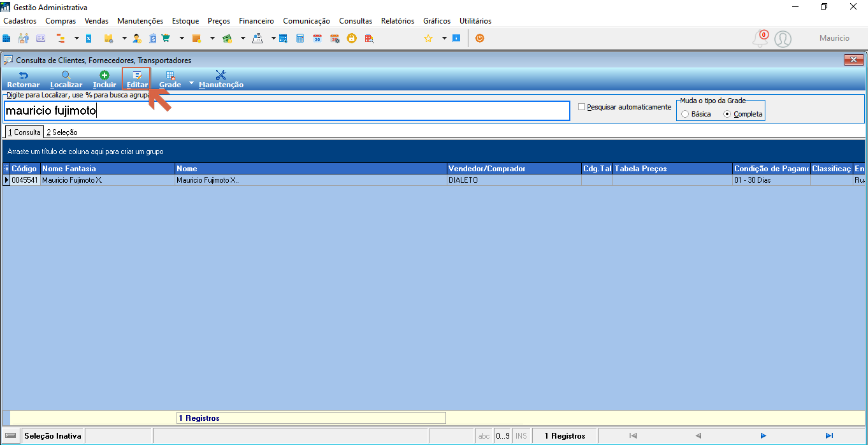The height and width of the screenshot is (445, 868).
Task: Click the green money bills icon
Action: [x=227, y=38]
